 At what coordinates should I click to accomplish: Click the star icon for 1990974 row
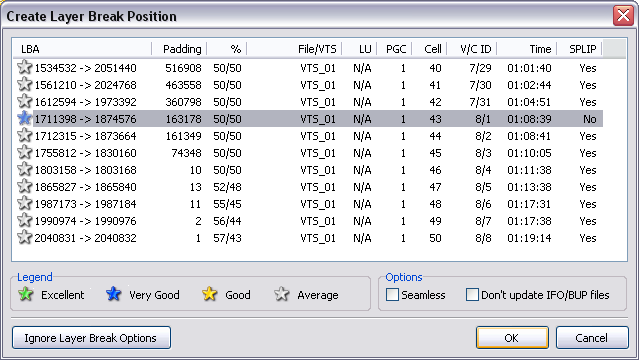(24, 221)
